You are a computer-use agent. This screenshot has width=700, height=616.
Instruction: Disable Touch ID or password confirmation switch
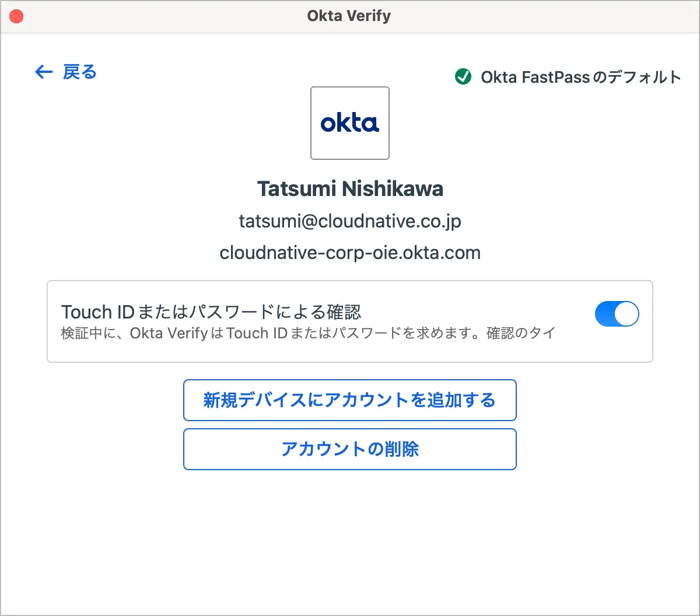click(x=617, y=314)
